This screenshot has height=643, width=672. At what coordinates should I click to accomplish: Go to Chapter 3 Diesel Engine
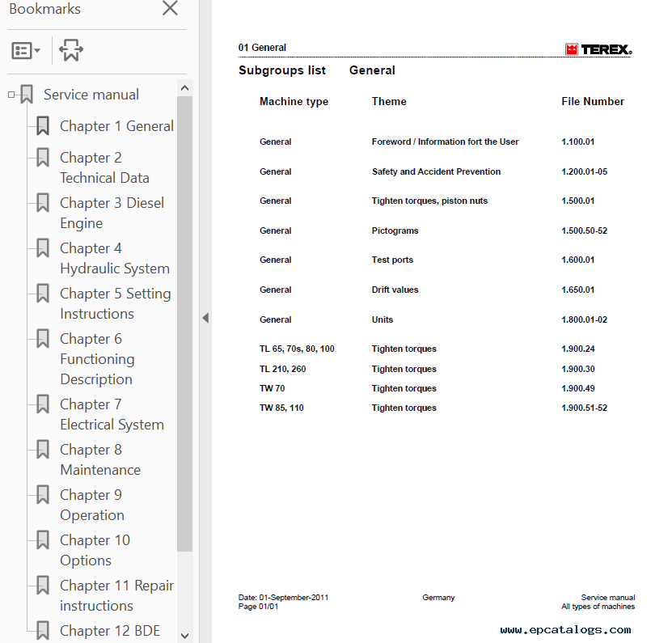112,213
